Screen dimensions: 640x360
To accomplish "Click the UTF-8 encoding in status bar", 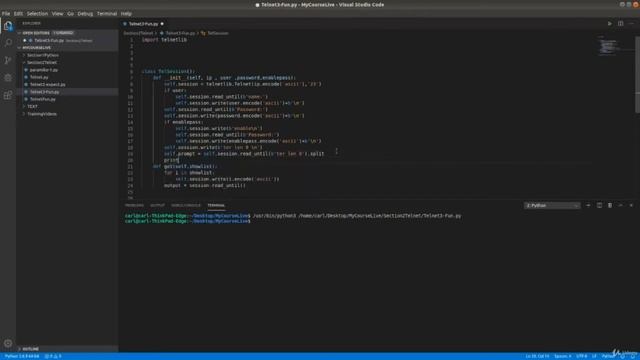I will point(582,356).
